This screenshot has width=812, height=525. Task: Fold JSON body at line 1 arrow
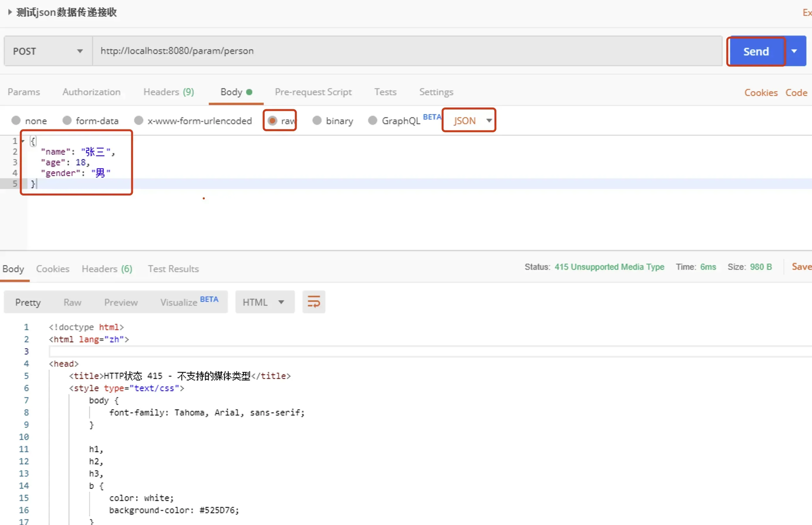(23, 141)
